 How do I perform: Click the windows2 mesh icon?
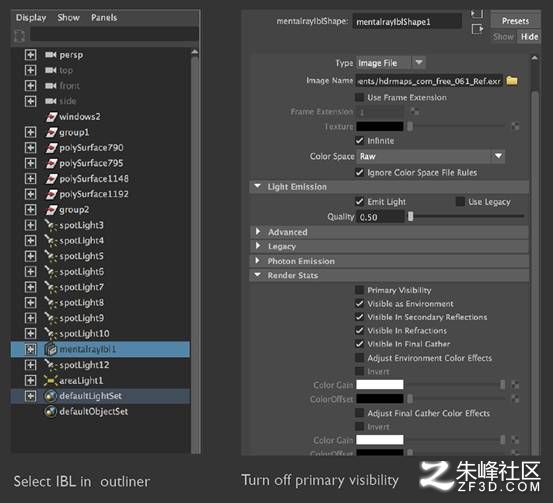coord(51,117)
